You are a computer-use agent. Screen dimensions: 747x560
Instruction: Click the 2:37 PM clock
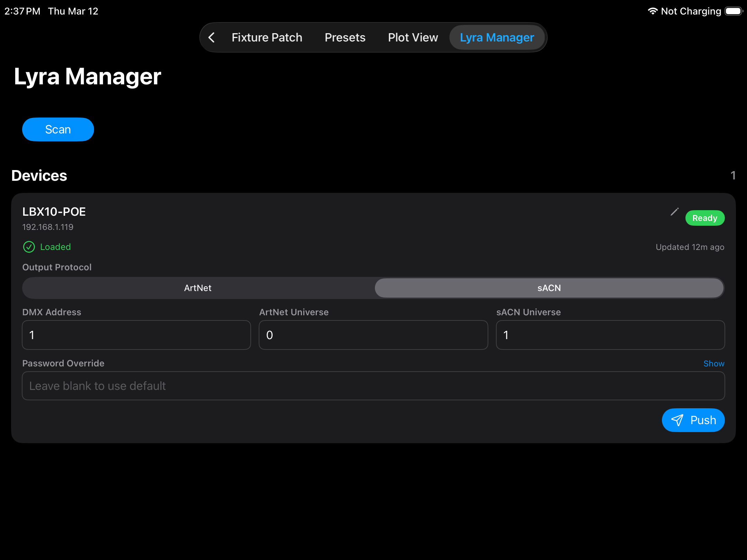tap(22, 11)
